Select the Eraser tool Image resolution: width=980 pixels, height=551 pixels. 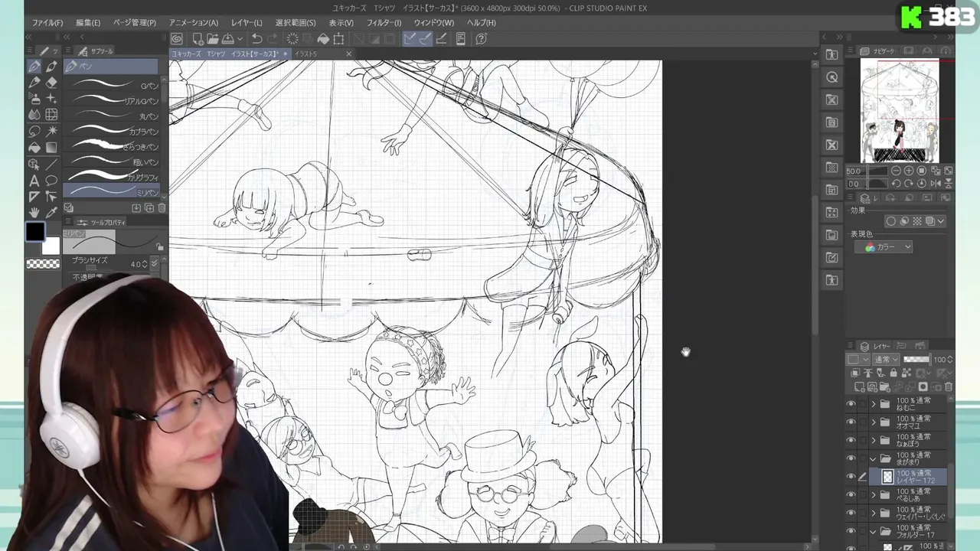pos(51,83)
